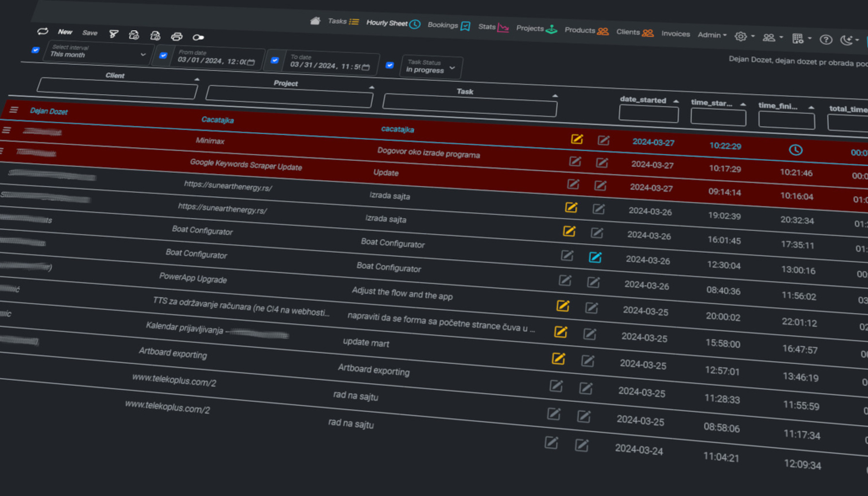
Task: Click the clock icon in cacatajka row
Action: pyautogui.click(x=795, y=150)
